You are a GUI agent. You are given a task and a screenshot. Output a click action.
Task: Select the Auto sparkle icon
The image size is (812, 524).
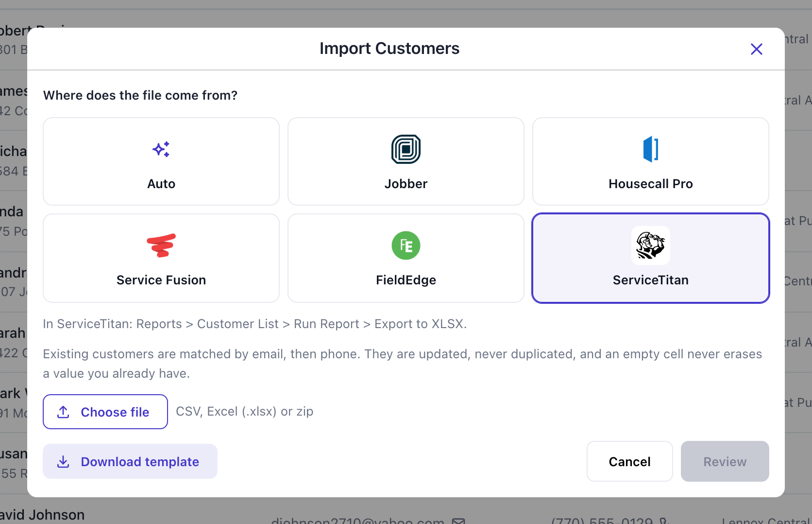tap(161, 149)
